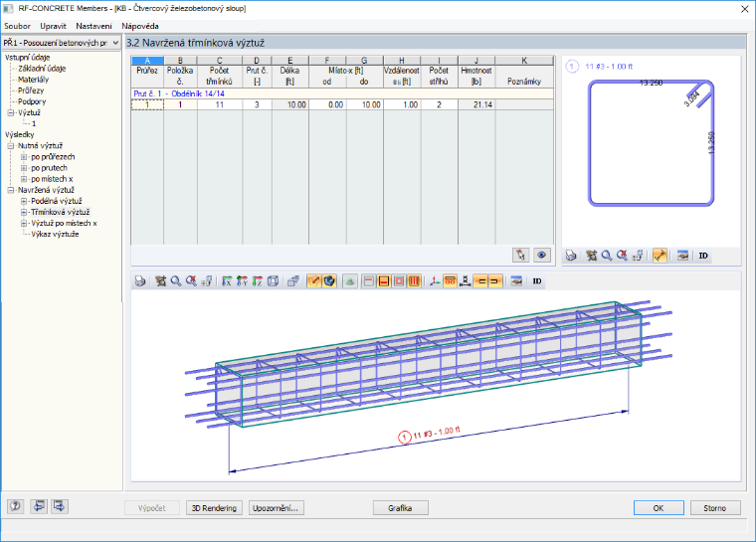Click the green figure icon in the 3D toolbar

tap(350, 281)
